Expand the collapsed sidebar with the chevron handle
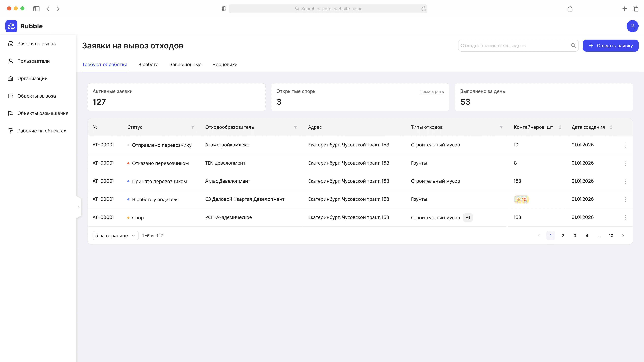Viewport: 644px width, 362px height. click(x=78, y=207)
